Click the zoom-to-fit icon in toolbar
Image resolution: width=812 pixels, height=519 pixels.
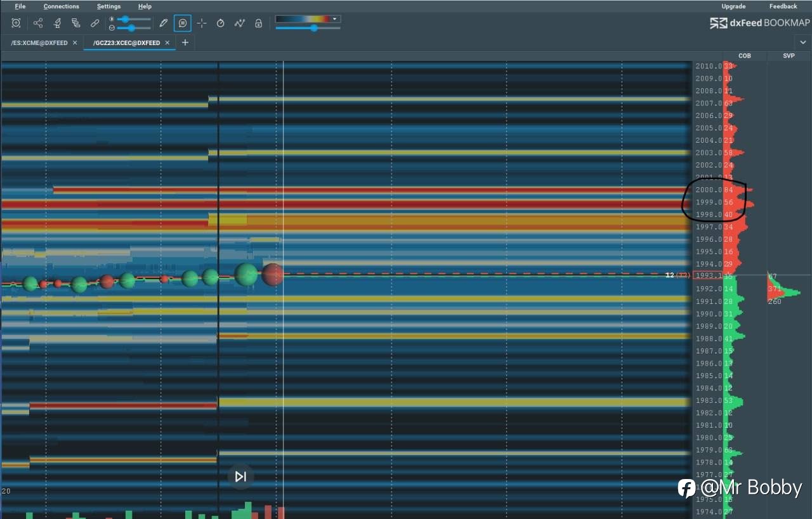16,23
